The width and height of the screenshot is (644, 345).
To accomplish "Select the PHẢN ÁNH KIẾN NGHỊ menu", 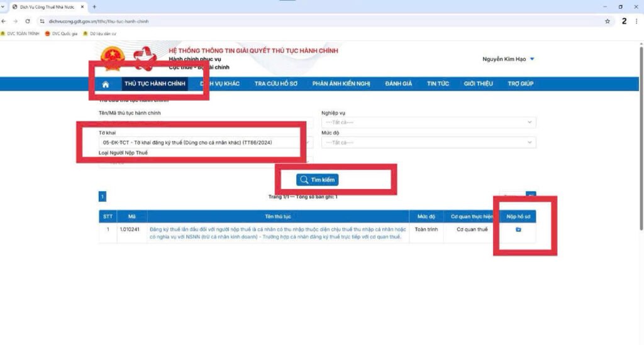I will coord(341,84).
